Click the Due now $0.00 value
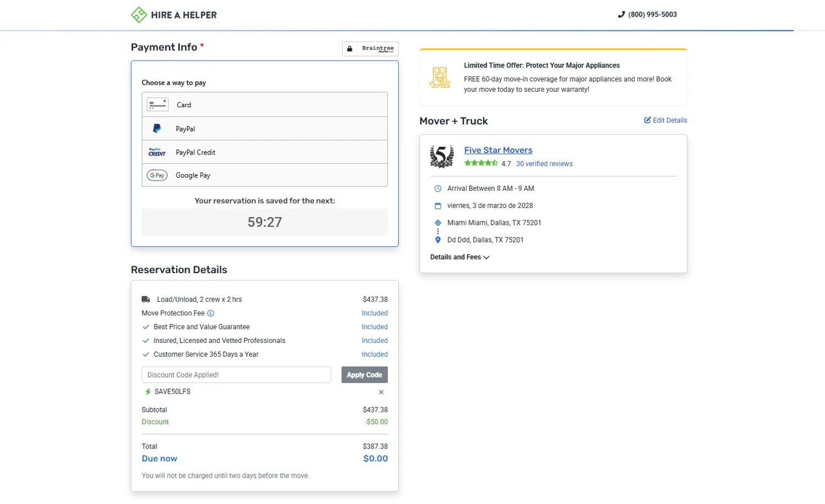Screen dimensions: 825x504 375,458
